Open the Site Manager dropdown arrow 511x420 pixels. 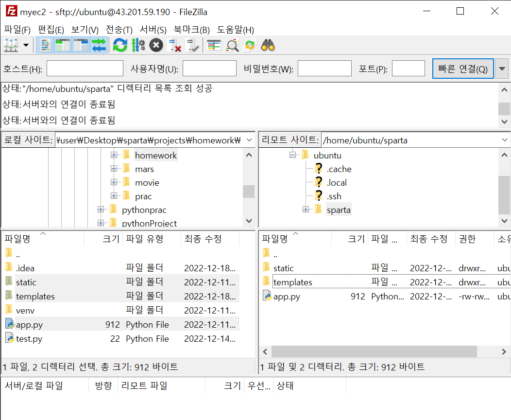[x=26, y=45]
